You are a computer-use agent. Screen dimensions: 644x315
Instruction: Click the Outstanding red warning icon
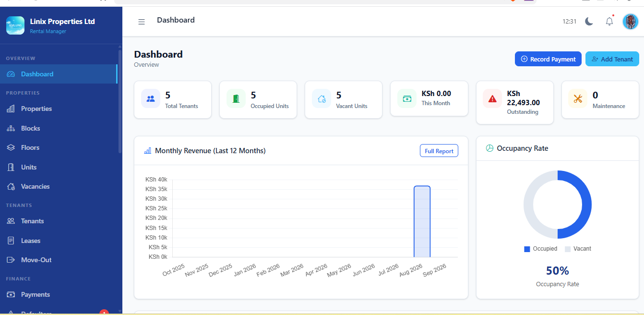[492, 98]
